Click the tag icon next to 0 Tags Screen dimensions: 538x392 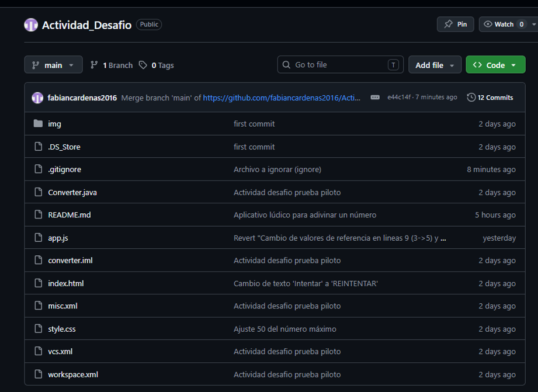(x=143, y=65)
